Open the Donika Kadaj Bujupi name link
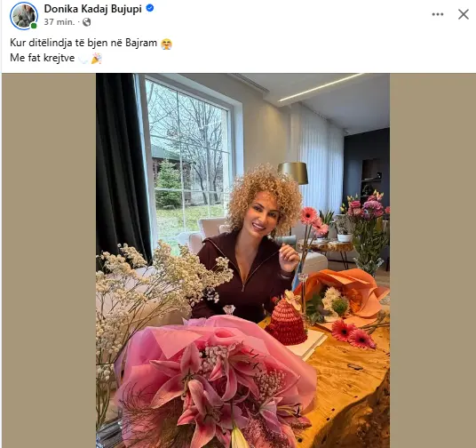 point(93,9)
